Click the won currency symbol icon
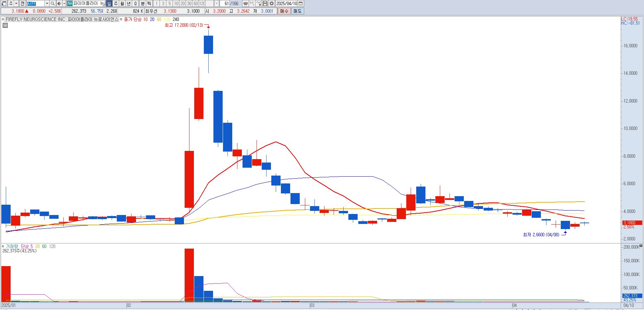Viewport: 644px width, 310px height. tap(246, 3)
